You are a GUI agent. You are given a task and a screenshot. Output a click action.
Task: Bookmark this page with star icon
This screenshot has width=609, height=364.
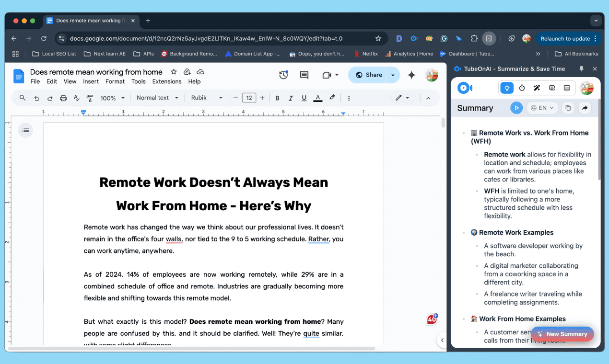pyautogui.click(x=378, y=38)
